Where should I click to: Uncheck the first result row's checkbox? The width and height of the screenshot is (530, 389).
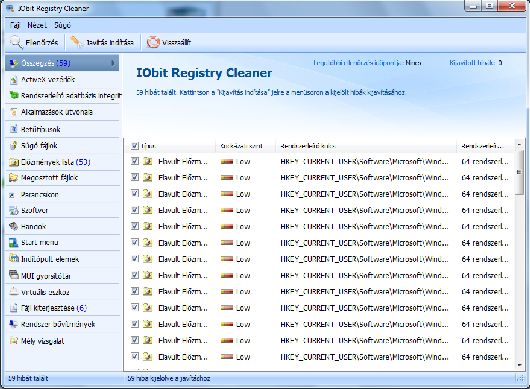tap(135, 161)
